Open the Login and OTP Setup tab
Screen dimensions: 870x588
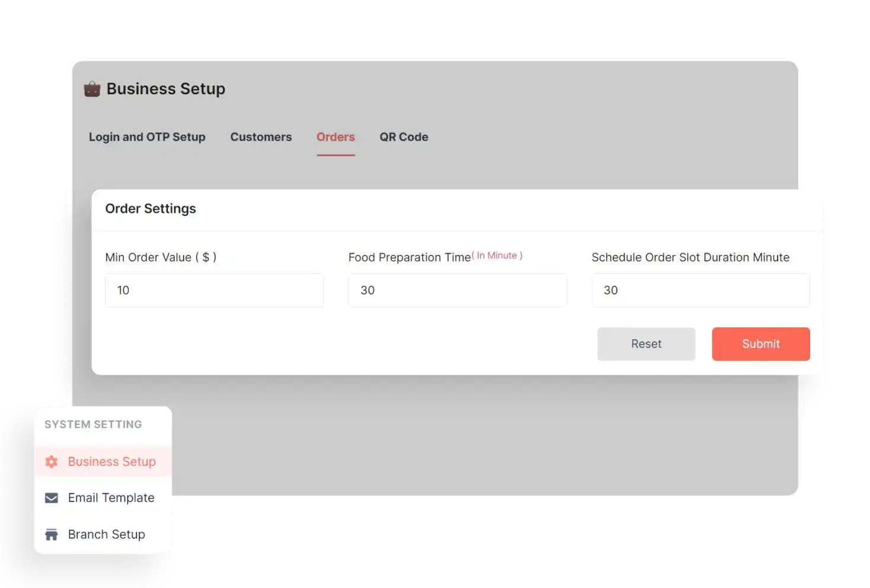147,137
